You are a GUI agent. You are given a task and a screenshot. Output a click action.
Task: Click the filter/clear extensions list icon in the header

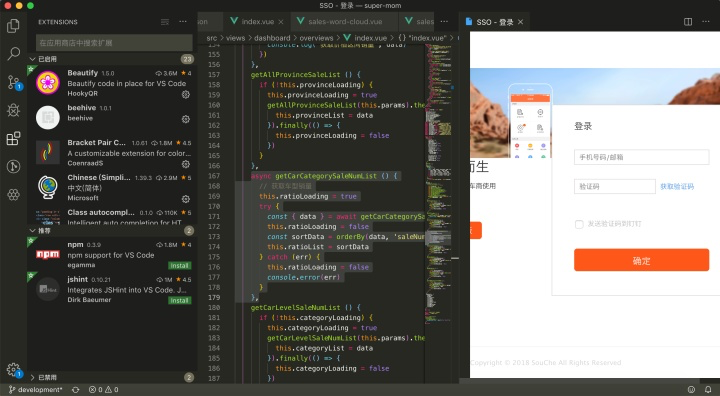click(165, 22)
